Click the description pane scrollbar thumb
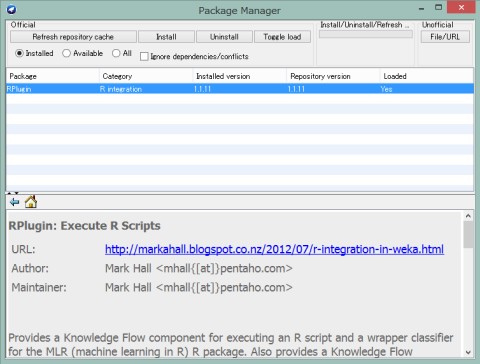This screenshot has height=364, width=480. coord(468,234)
